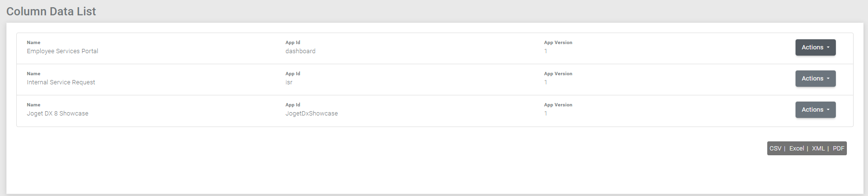Expand Actions menu for Internal Service Request
The width and height of the screenshot is (868, 196).
[815, 79]
